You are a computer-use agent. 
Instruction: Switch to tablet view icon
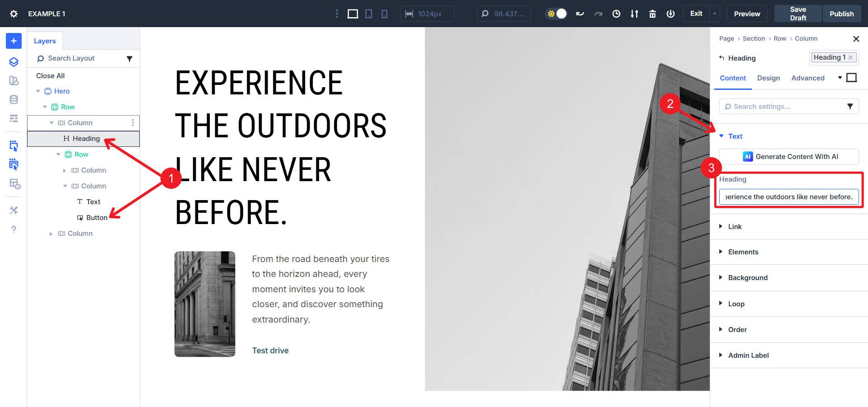[369, 14]
